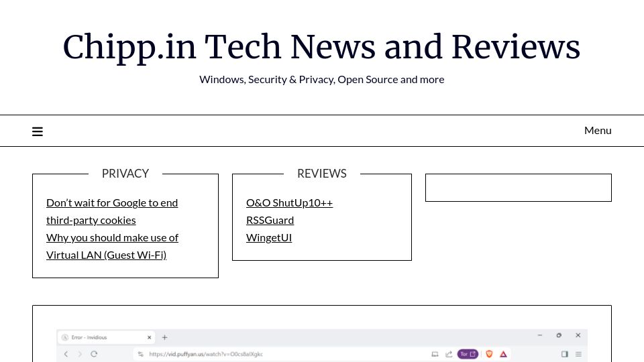This screenshot has height=362, width=644.
Task: Click the Brave Rewards triangle icon
Action: 503,354
